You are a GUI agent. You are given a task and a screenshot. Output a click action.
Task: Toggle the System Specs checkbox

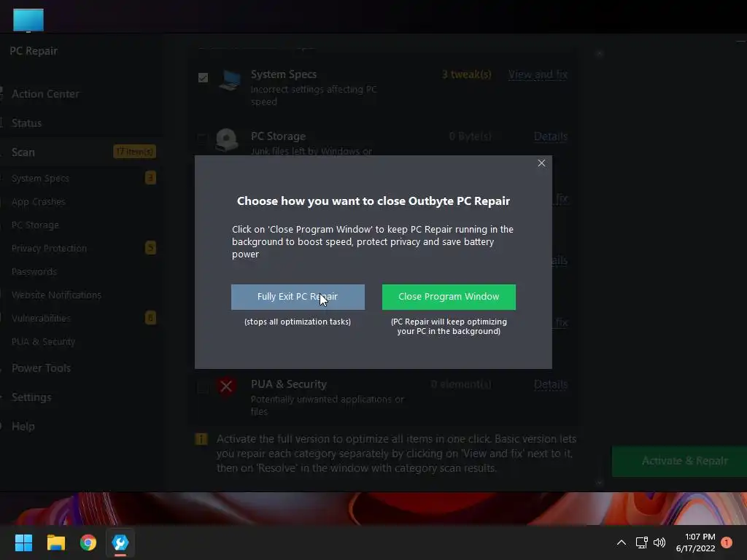[x=203, y=77]
